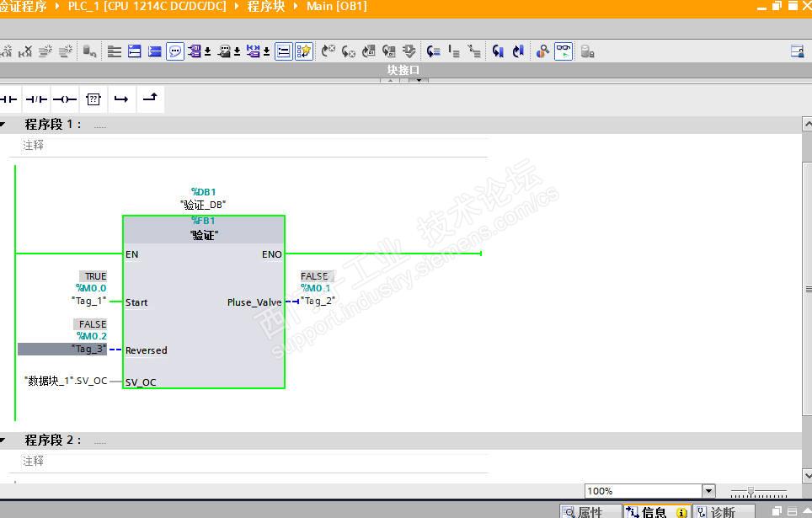Click the network navigation tags icon
The height and width of the screenshot is (518, 812).
254,51
